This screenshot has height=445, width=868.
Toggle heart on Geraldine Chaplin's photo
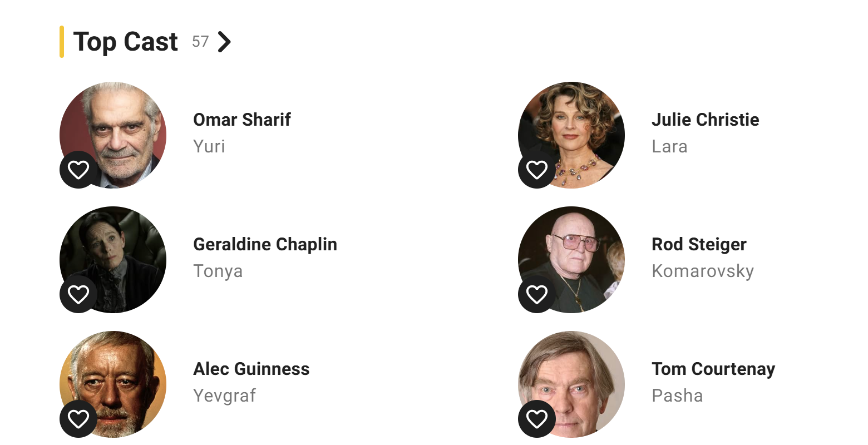(x=78, y=294)
